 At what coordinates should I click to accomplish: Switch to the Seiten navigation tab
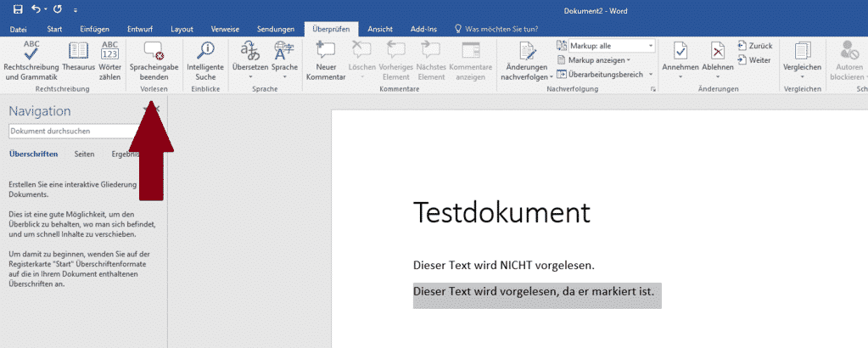[84, 154]
